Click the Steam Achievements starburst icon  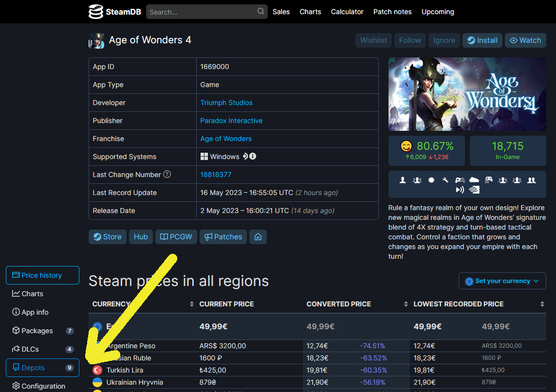431,180
